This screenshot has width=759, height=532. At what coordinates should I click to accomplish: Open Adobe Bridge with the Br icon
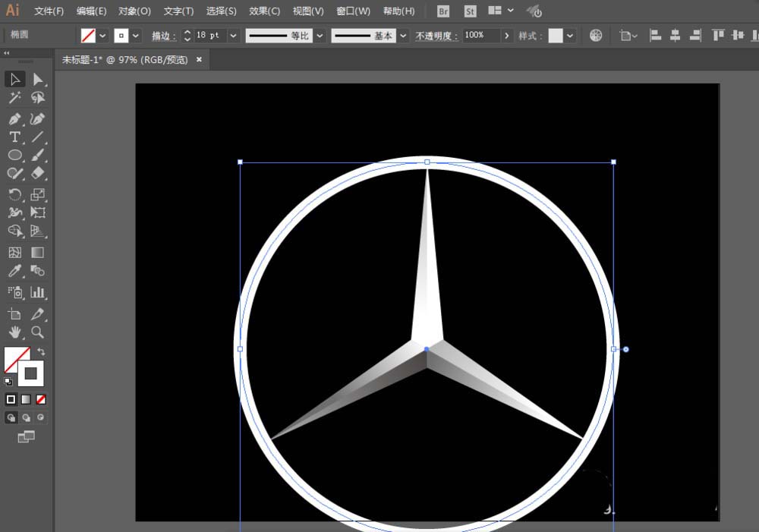[x=444, y=11]
